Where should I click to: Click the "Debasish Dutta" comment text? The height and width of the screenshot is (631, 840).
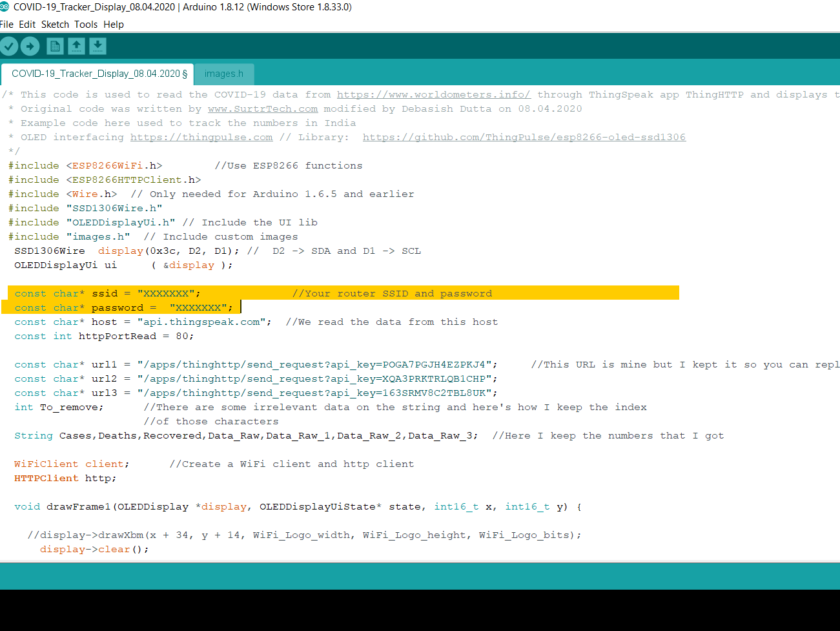click(x=447, y=109)
